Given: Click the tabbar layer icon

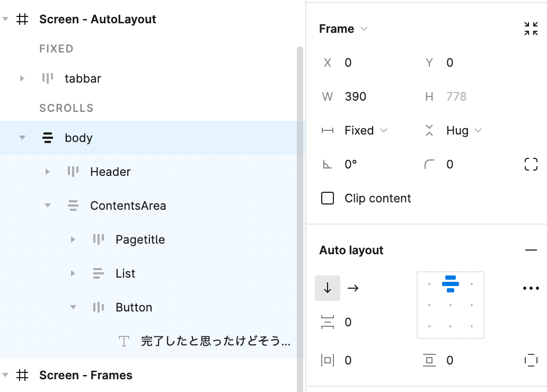Looking at the screenshot, I should click(x=48, y=78).
